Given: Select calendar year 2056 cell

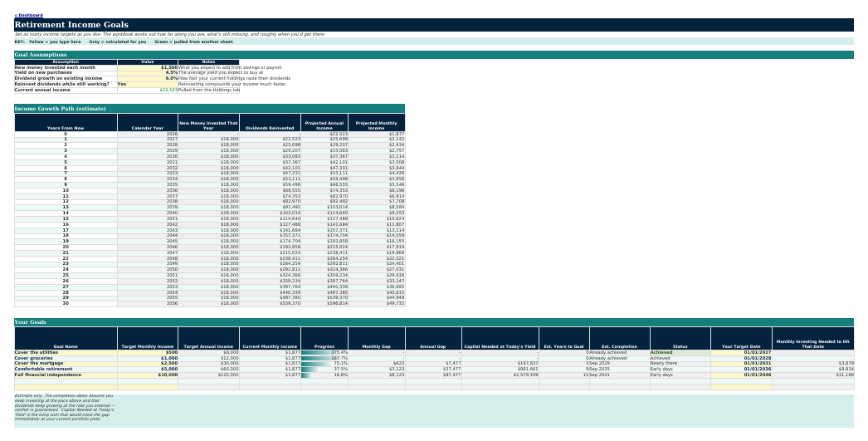Looking at the screenshot, I should [147, 304].
